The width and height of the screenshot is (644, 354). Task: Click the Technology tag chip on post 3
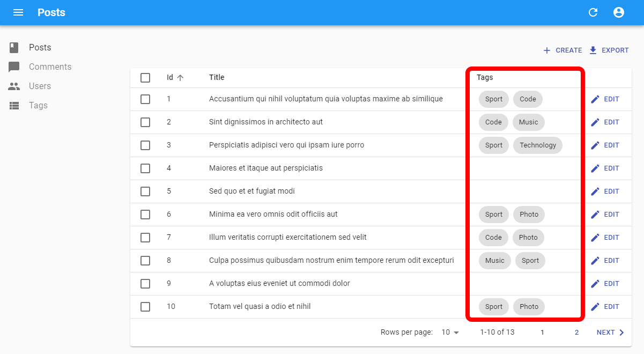click(538, 145)
